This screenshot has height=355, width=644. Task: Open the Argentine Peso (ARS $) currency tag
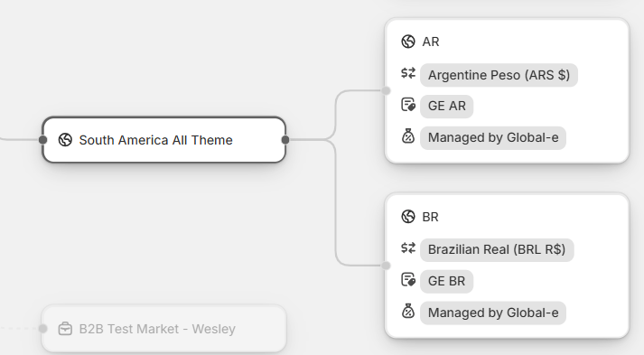[x=499, y=75]
